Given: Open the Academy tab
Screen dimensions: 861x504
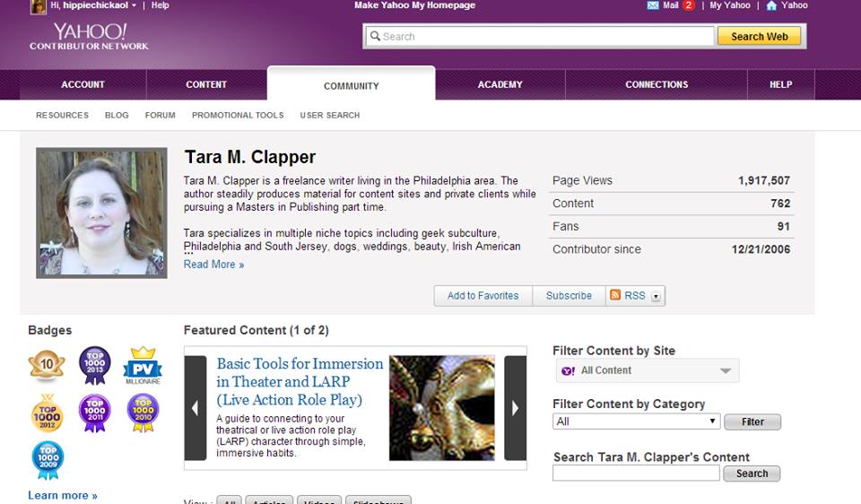Looking at the screenshot, I should click(x=500, y=84).
